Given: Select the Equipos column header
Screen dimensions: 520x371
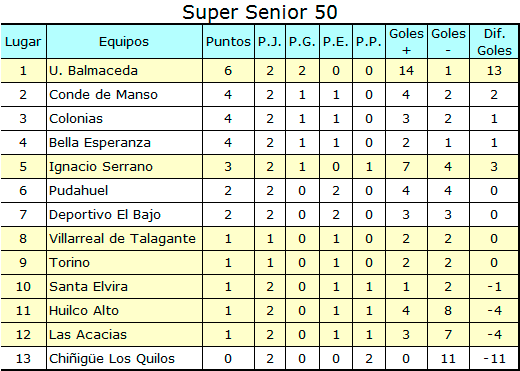Looking at the screenshot, I should (124, 42).
